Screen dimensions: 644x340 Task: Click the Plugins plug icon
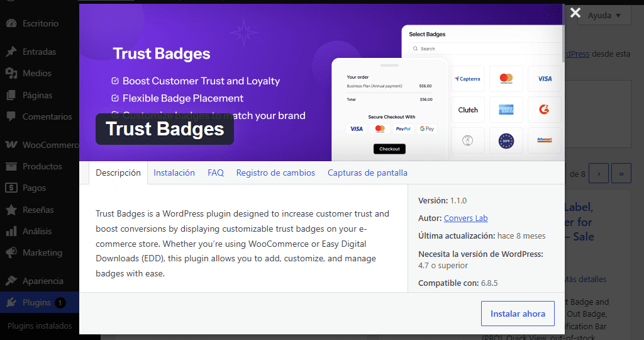(11, 303)
